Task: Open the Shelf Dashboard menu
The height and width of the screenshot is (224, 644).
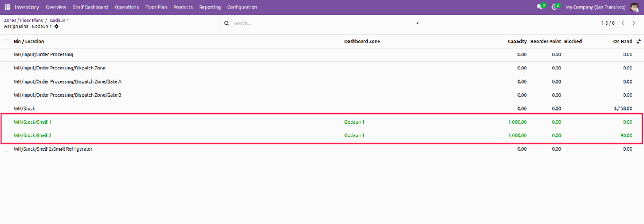Action: pyautogui.click(x=90, y=7)
